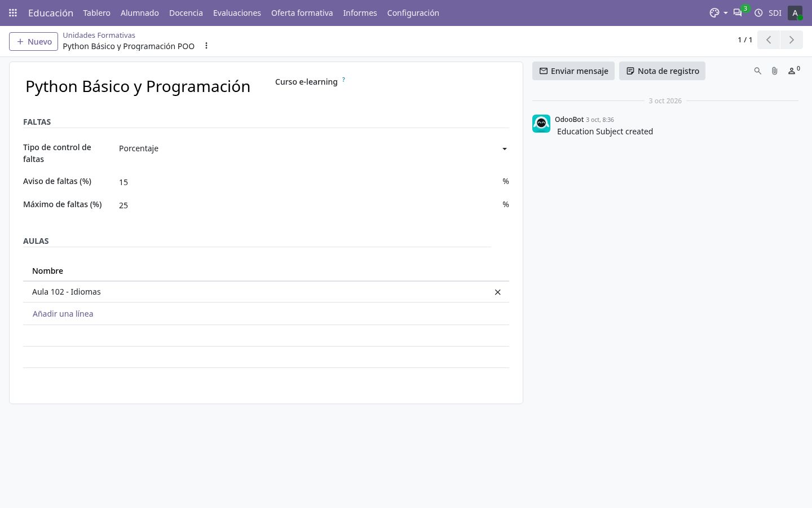This screenshot has width=812, height=508.
Task: Remove Aula 102 - Idiomas row
Action: (498, 292)
